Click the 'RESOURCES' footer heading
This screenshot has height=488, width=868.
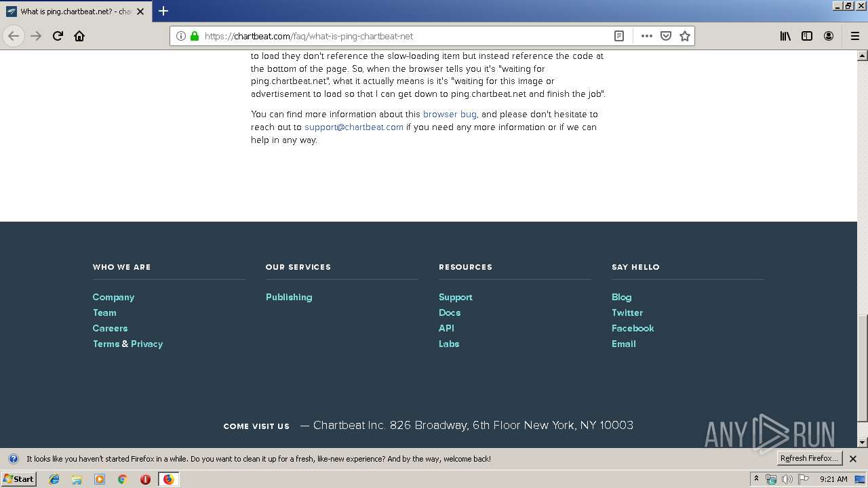tap(465, 267)
